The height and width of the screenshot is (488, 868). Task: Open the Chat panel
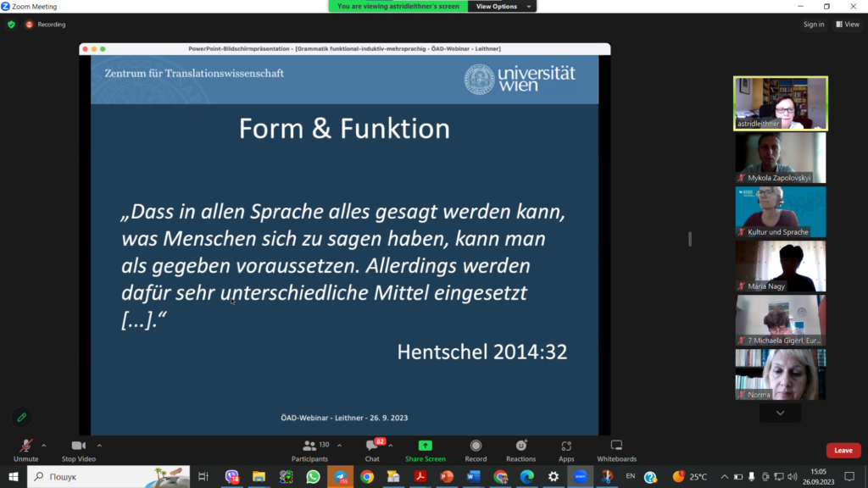pos(372,451)
